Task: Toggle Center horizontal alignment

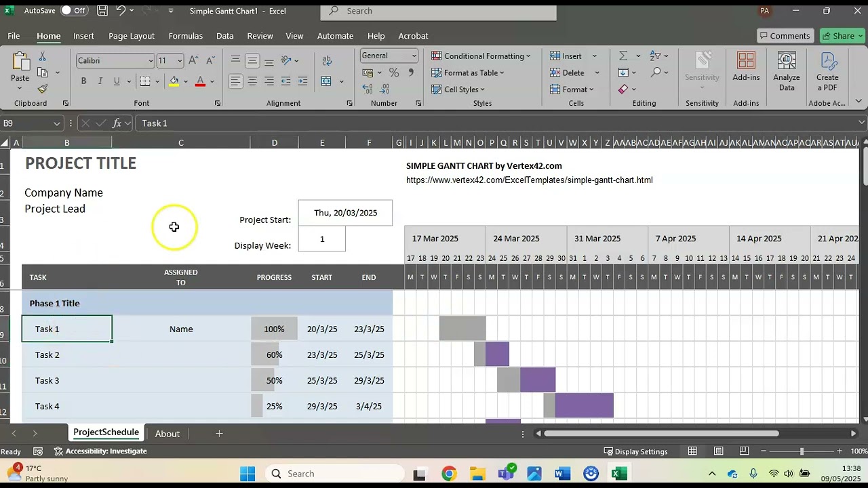Action: tap(252, 81)
